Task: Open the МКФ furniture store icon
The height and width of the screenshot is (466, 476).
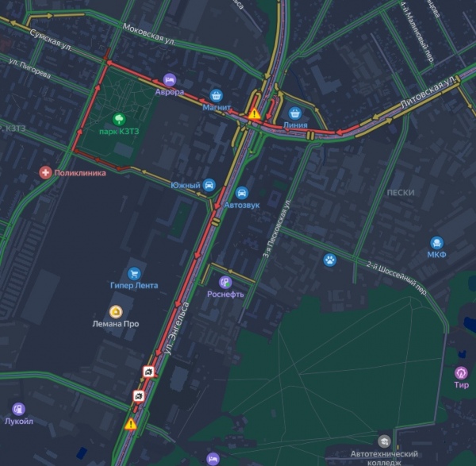Action: [x=437, y=243]
